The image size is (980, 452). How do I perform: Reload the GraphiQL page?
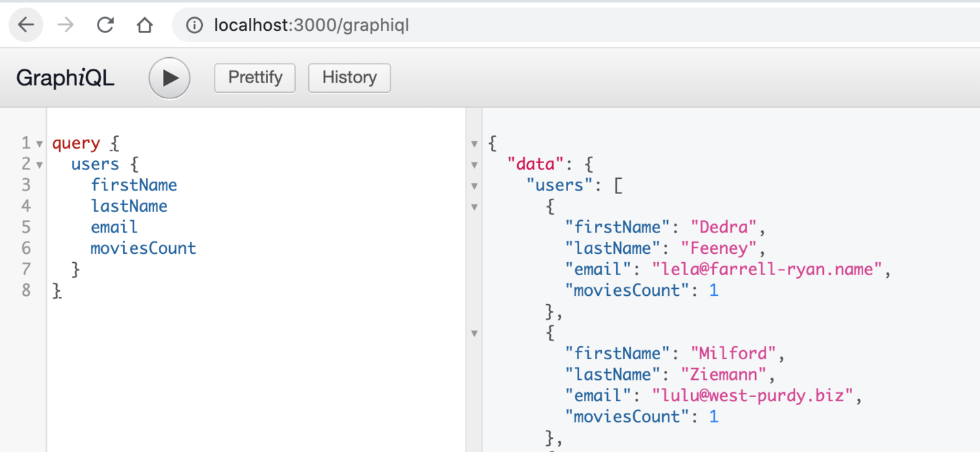click(x=105, y=25)
